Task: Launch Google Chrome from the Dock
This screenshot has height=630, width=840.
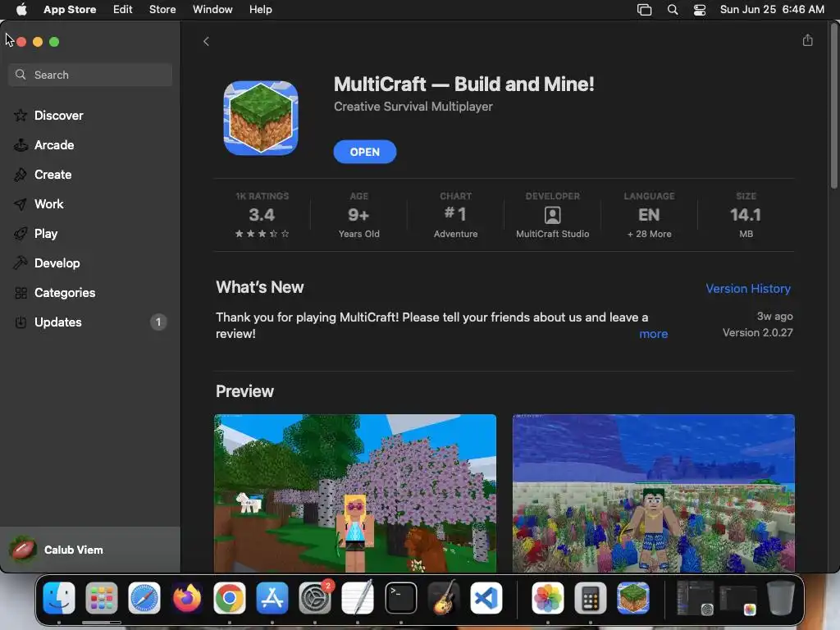Action: [x=230, y=597]
